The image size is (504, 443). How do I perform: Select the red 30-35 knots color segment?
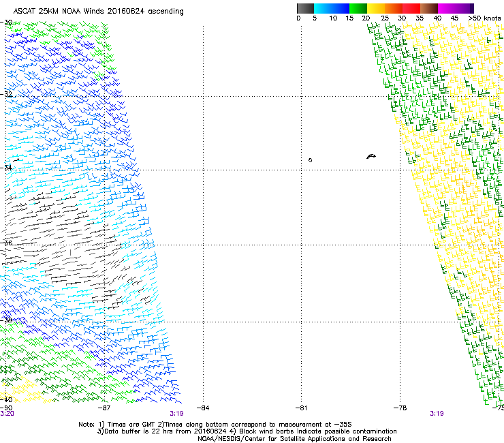411,8
